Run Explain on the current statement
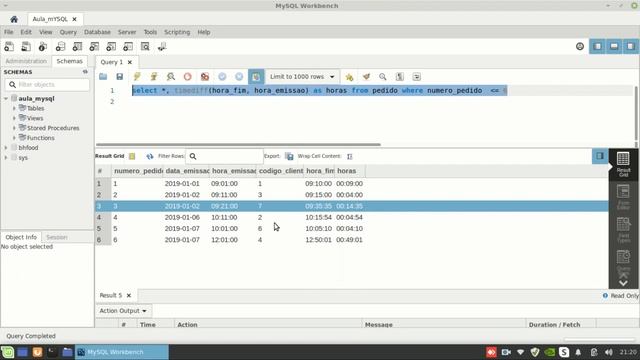 coord(171,77)
